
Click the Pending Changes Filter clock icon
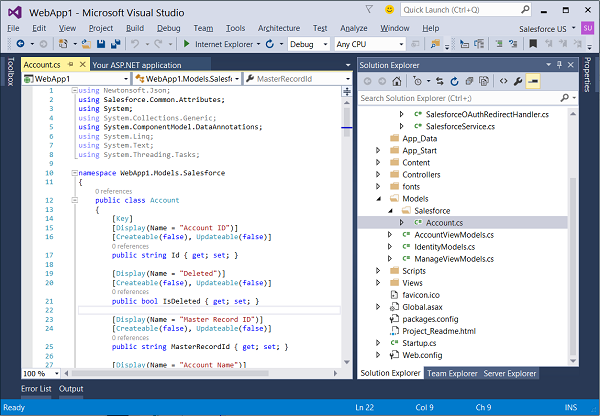pyautogui.click(x=417, y=81)
